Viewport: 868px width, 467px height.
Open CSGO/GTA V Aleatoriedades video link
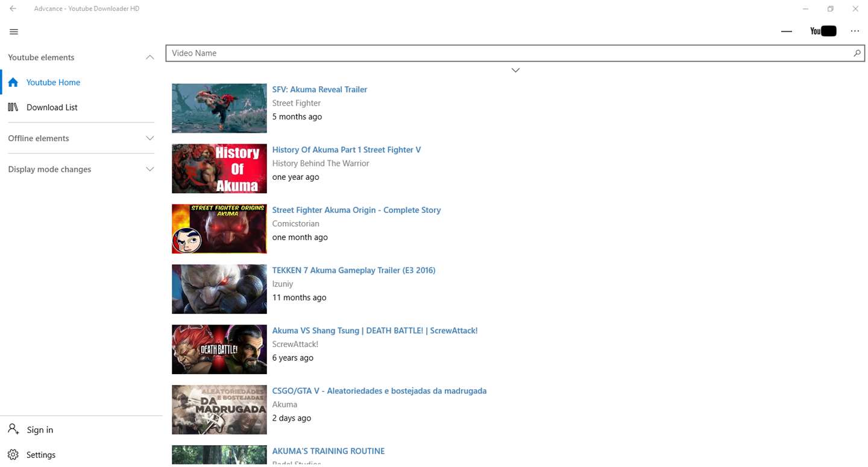click(379, 391)
